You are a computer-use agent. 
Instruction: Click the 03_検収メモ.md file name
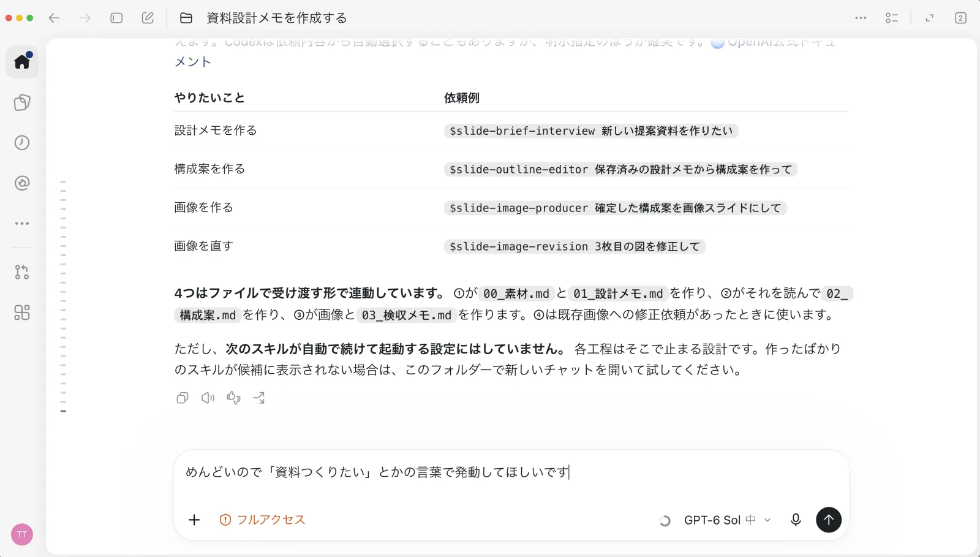click(406, 316)
